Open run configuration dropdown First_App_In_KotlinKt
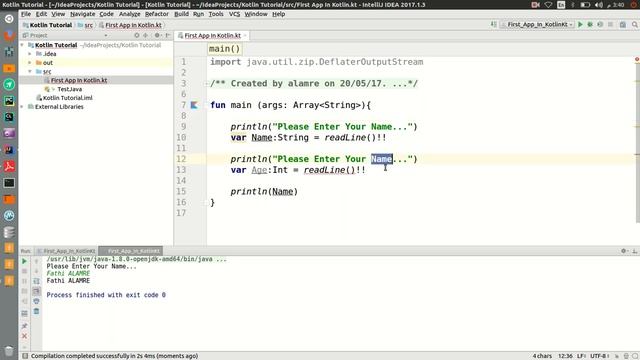Viewport: 640px width, 360px height. pyautogui.click(x=538, y=24)
